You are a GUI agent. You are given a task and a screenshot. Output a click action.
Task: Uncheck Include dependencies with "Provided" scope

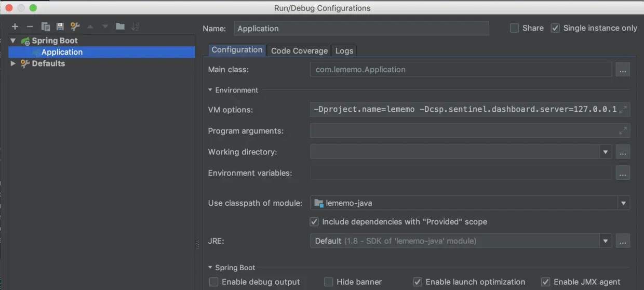(x=314, y=222)
